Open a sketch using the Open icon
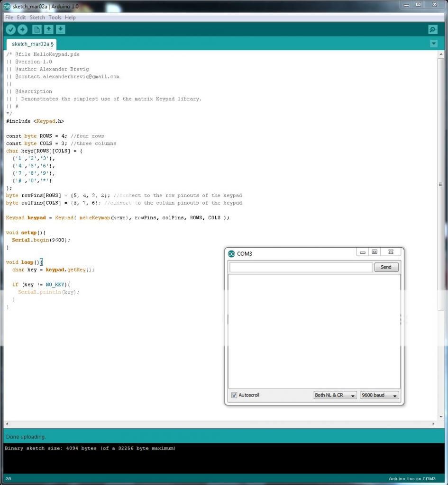The height and width of the screenshot is (485, 448). [49, 29]
